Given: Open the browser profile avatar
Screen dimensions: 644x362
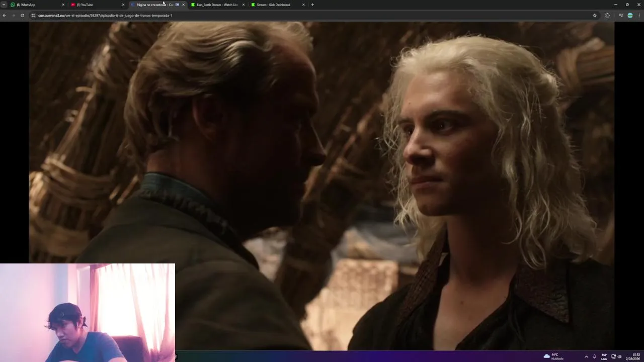Looking at the screenshot, I should 630,16.
